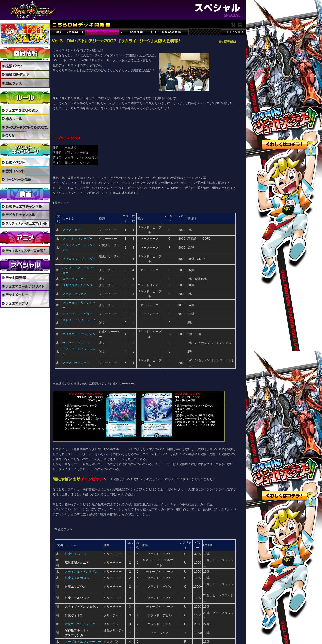Viewport: 322px width, 644px height.
Task: Open デュエマゴールデンリスト menu item
Action: pyautogui.click(x=25, y=286)
